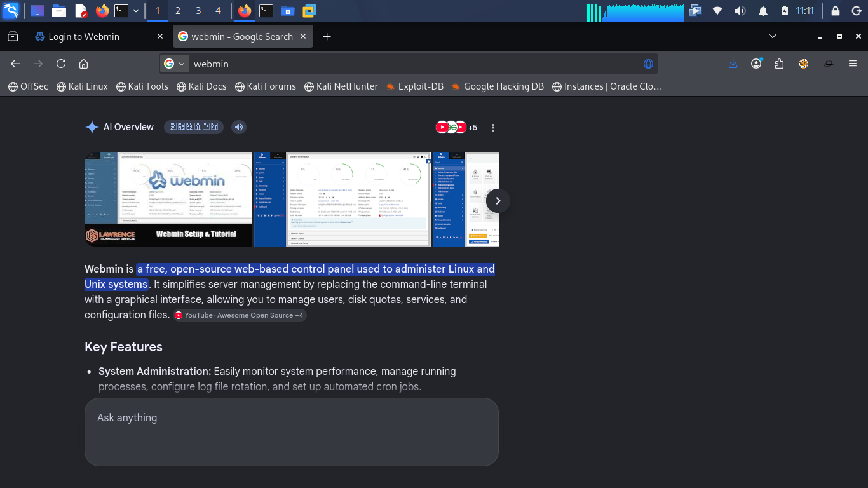The width and height of the screenshot is (868, 488).
Task: Open the Instances Oracle Cloud bookmark
Action: coord(607,86)
